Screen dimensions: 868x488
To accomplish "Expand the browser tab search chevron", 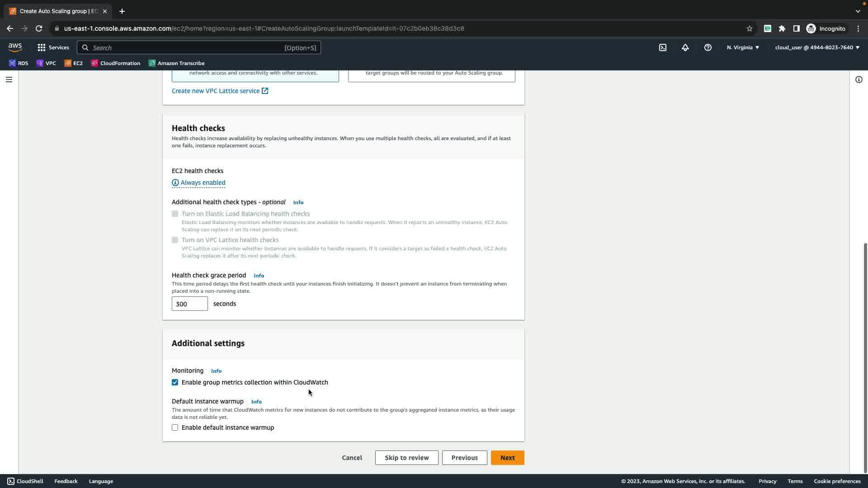I will tap(858, 11).
